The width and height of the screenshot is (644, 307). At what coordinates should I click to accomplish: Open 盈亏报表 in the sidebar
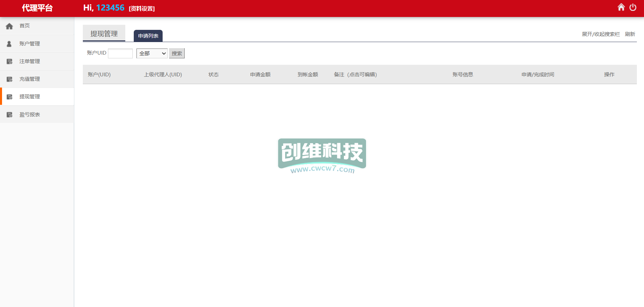37,114
